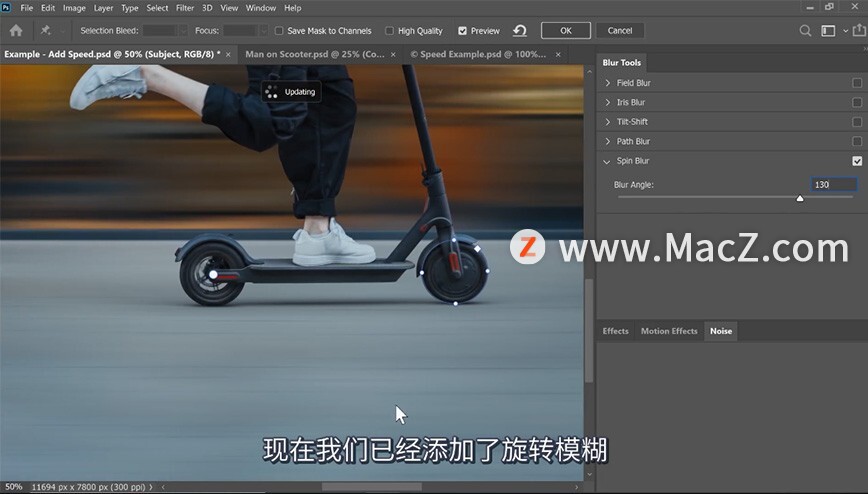Screen dimensions: 868x494
Task: Open the workspace layout icon
Action: point(828,31)
